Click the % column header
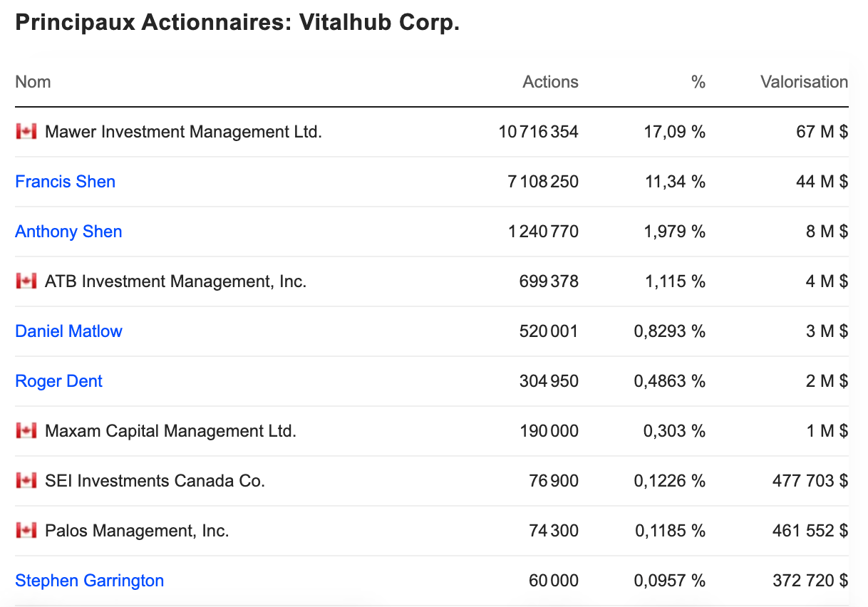 pyautogui.click(x=698, y=82)
